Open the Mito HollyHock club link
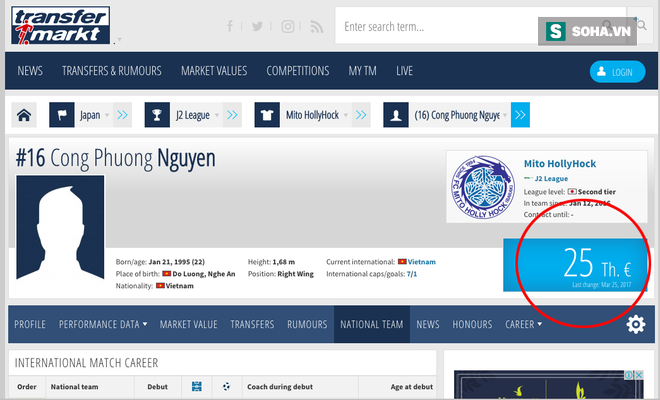The image size is (660, 400). (x=560, y=164)
